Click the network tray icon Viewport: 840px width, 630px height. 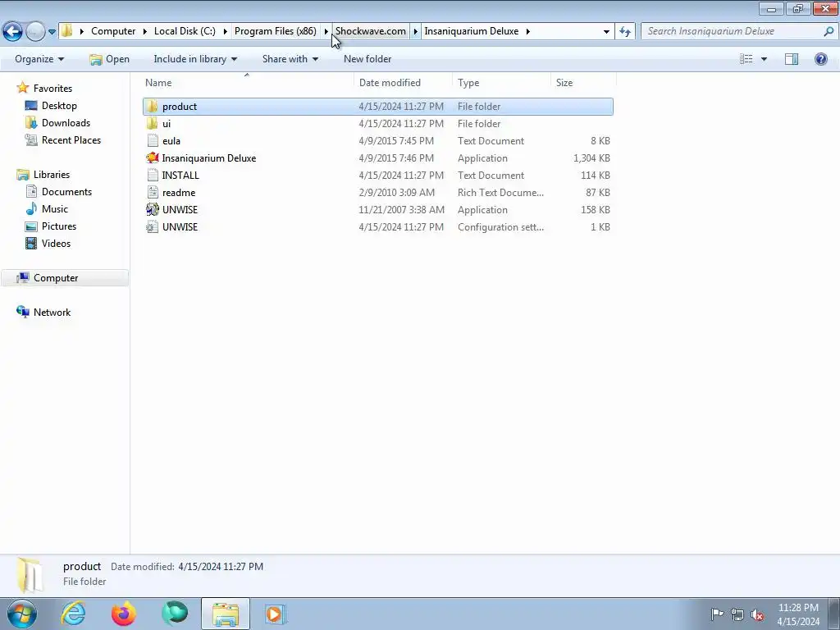coord(737,614)
